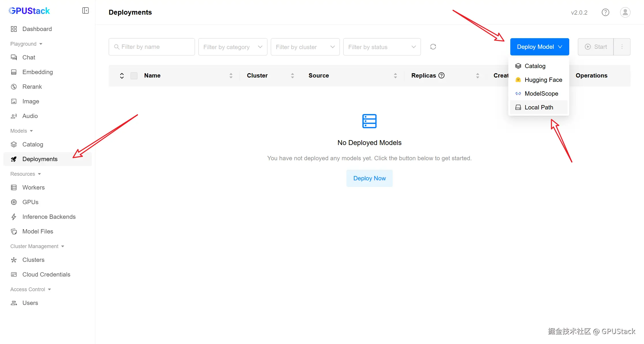
Task: Open the help question mark icon
Action: pyautogui.click(x=605, y=12)
